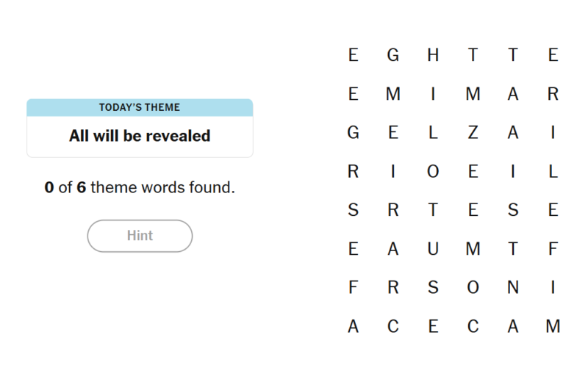The height and width of the screenshot is (376, 588).
Task: Select the C between E and A in bottom row
Action: (x=473, y=327)
